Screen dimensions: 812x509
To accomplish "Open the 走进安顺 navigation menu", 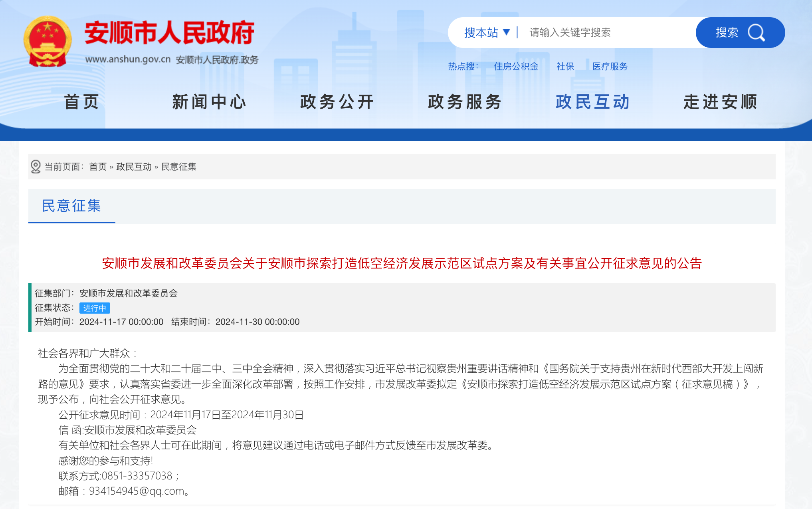I will (x=720, y=102).
